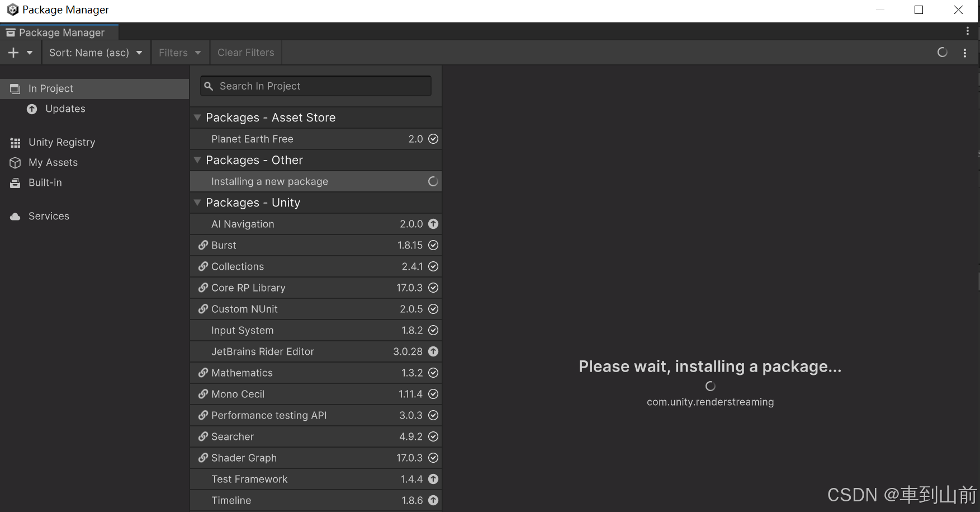980x512 pixels.
Task: Click Input System installed checkmark icon
Action: (433, 330)
